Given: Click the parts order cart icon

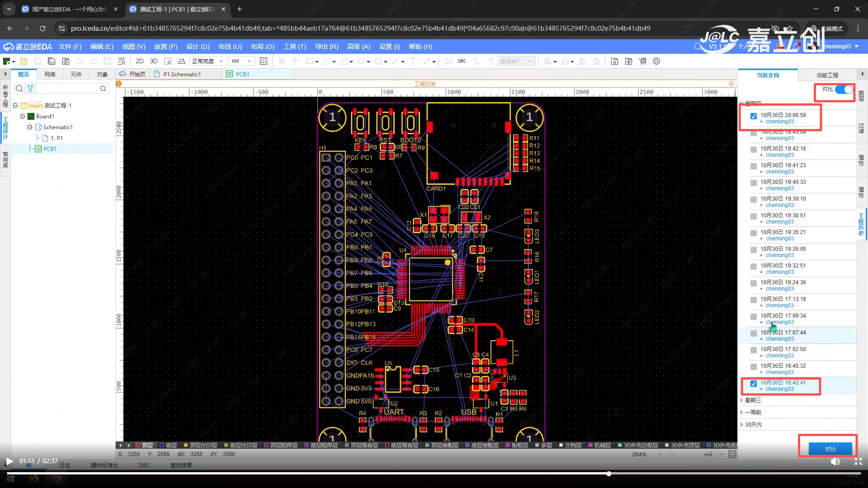Looking at the screenshot, I should pyautogui.click(x=642, y=61).
